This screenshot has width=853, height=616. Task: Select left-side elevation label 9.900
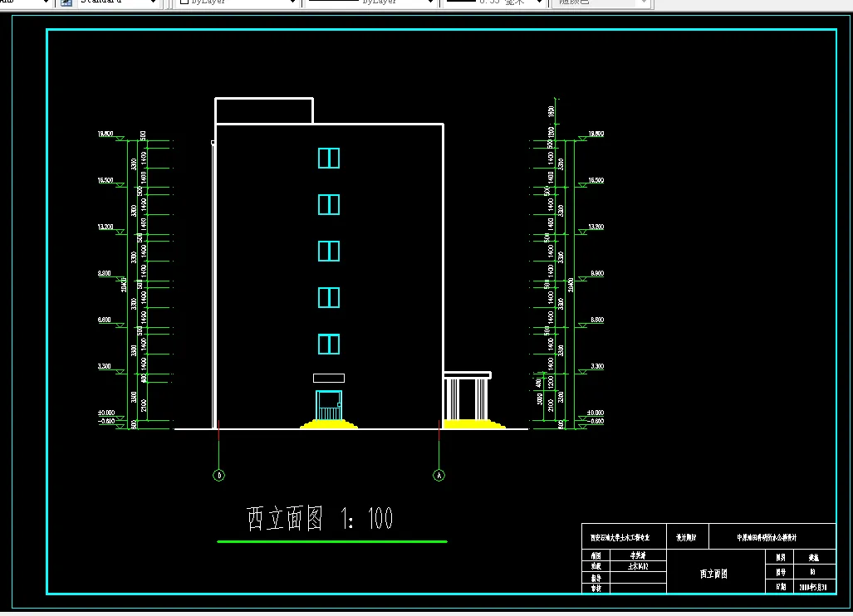[105, 273]
